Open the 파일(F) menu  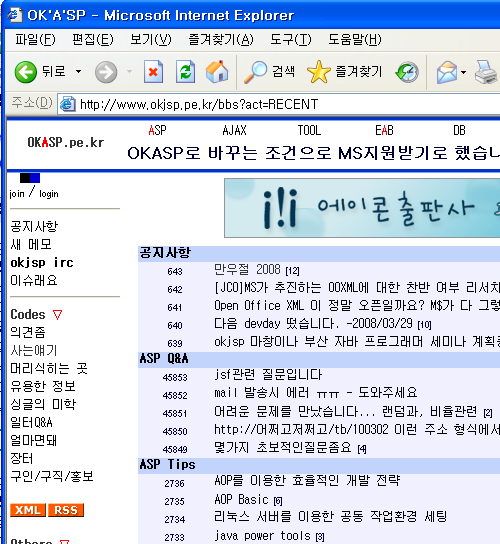pyautogui.click(x=35, y=40)
